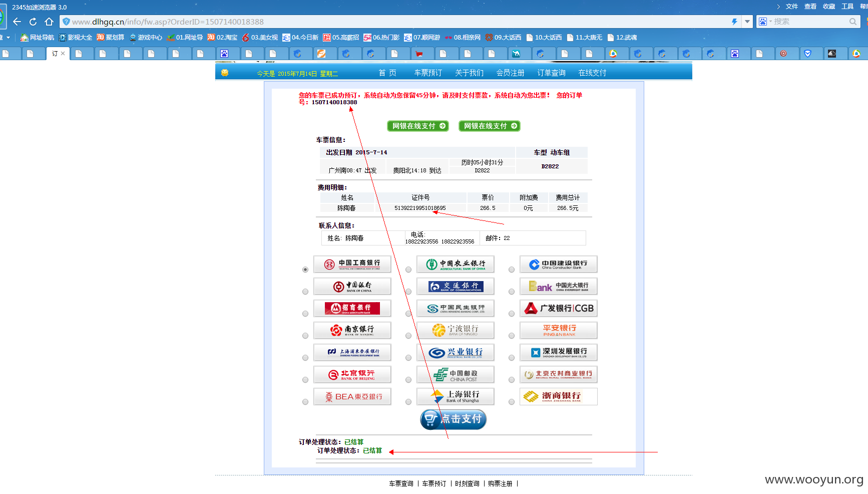
Task: Open the search engine selector dropdown
Action: click(x=765, y=22)
